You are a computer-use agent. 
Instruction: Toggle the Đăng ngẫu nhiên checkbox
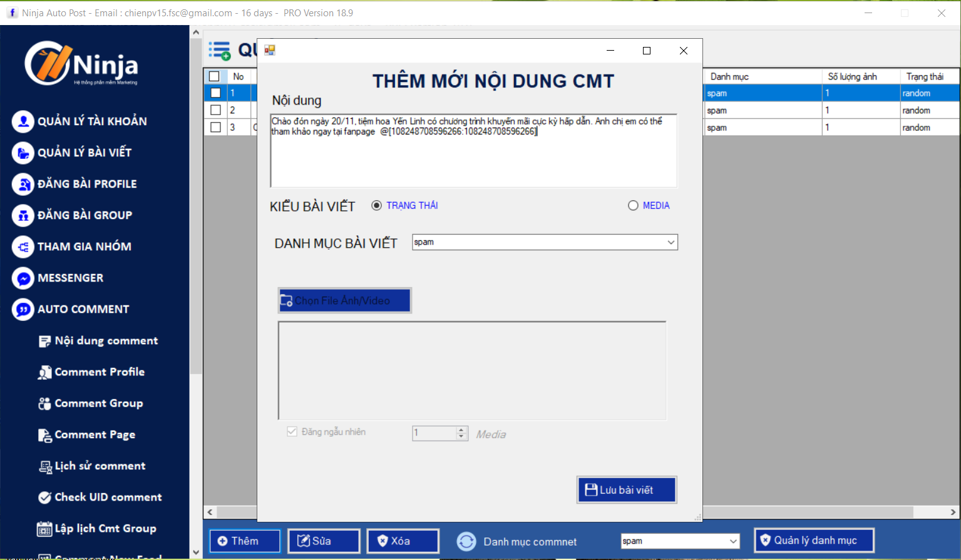(292, 432)
